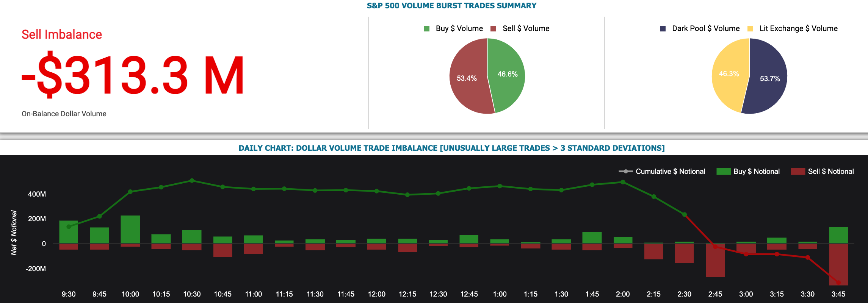868x303 pixels.
Task: Click the Net $ Notional axis title
Action: (x=14, y=233)
